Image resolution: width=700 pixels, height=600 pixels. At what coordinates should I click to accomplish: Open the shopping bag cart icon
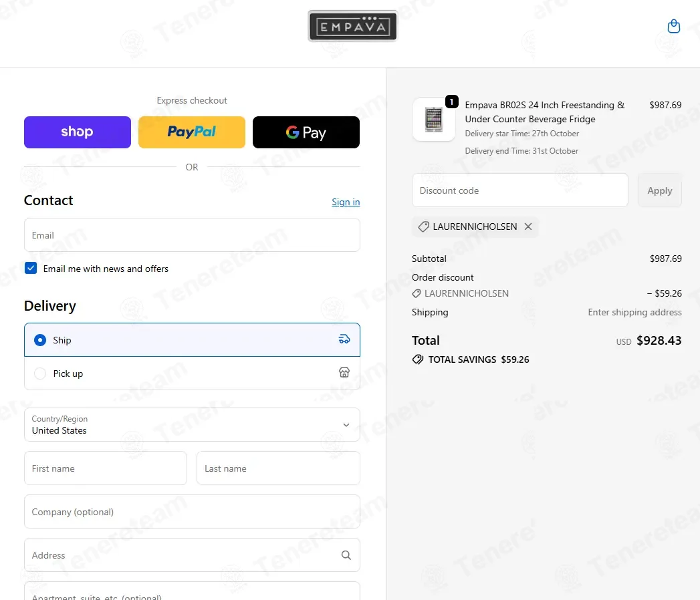tap(674, 26)
